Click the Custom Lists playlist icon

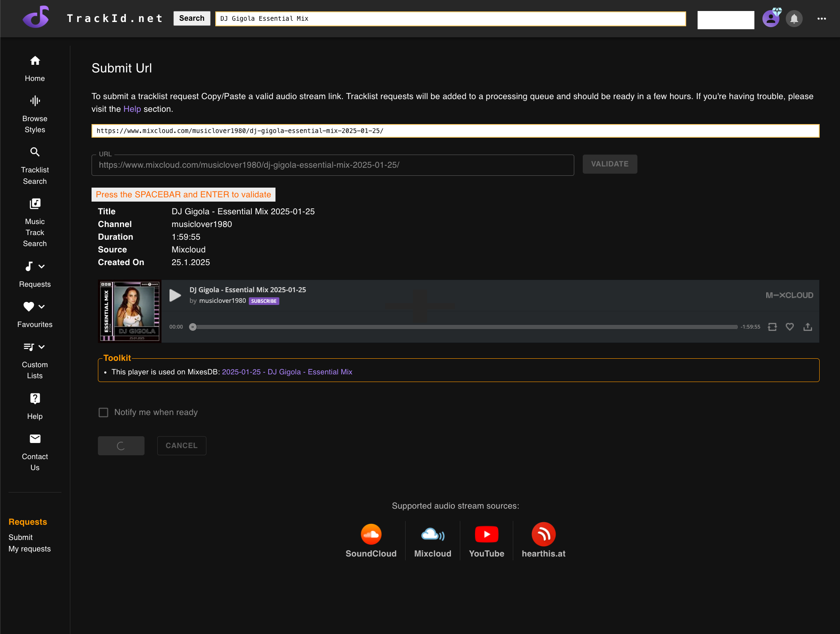pos(29,347)
